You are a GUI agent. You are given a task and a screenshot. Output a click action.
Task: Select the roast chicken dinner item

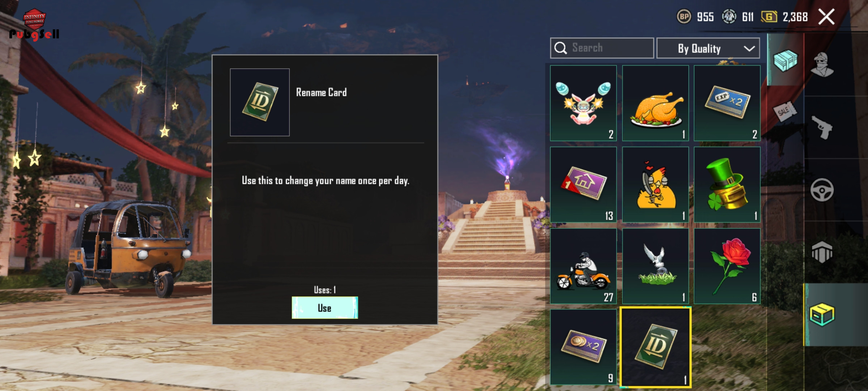tap(655, 103)
